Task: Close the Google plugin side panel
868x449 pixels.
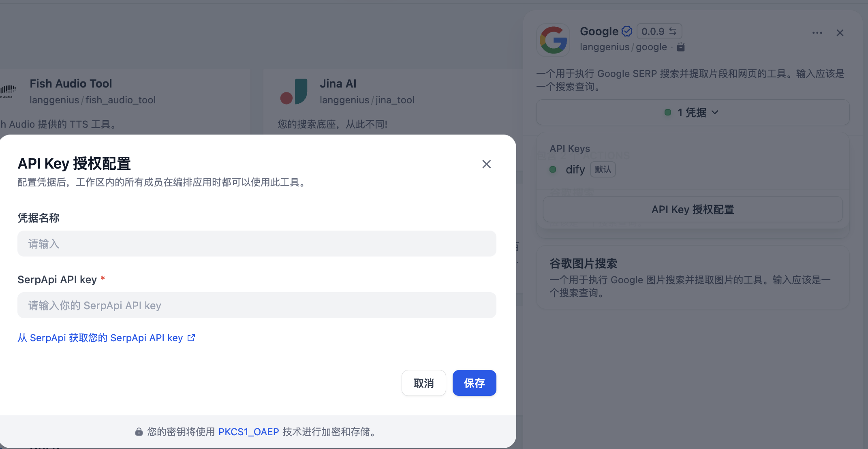Action: point(840,33)
